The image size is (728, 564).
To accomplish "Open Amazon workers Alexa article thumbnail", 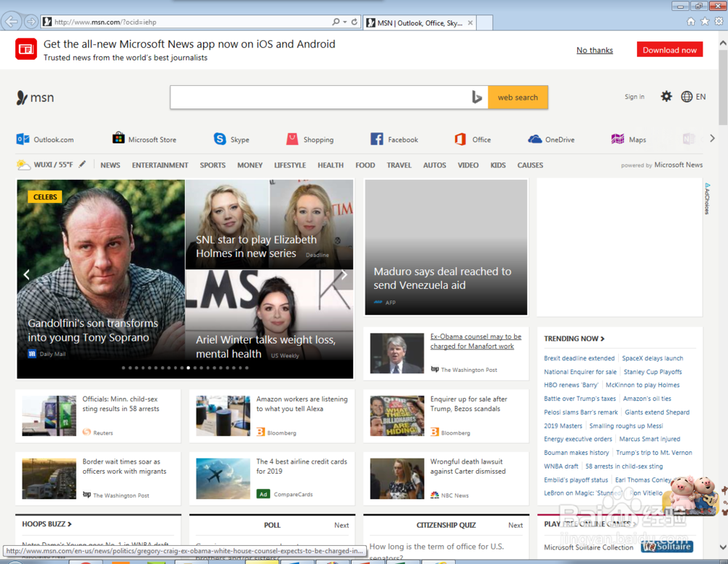I will [223, 416].
